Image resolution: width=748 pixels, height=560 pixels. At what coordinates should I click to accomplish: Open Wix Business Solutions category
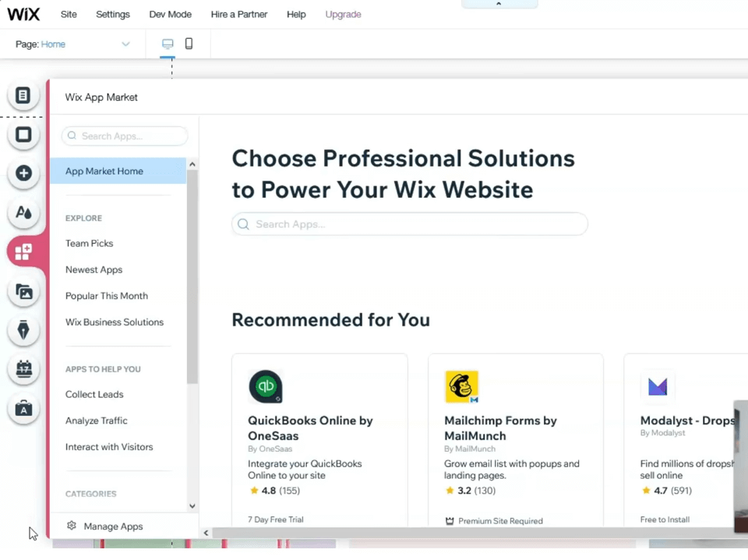coord(115,322)
